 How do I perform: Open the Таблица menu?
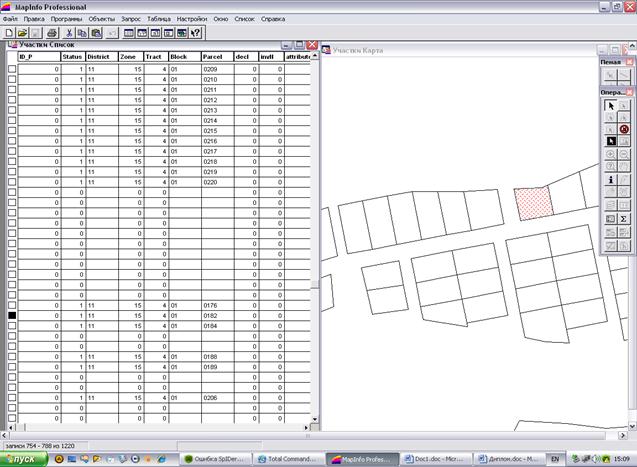click(x=158, y=19)
